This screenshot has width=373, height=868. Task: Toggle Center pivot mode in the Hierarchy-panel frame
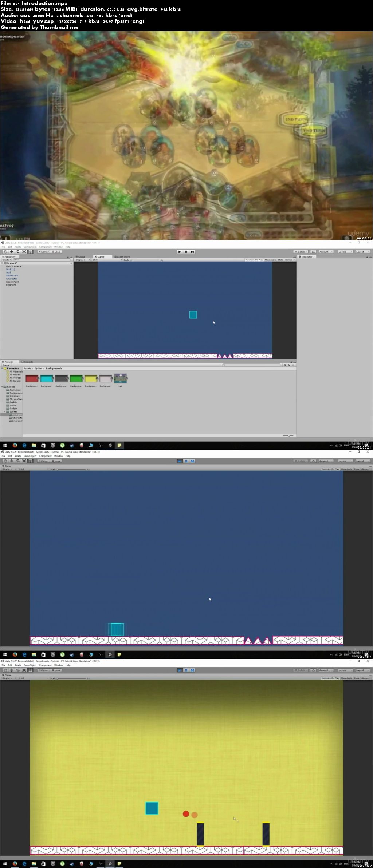44,252
